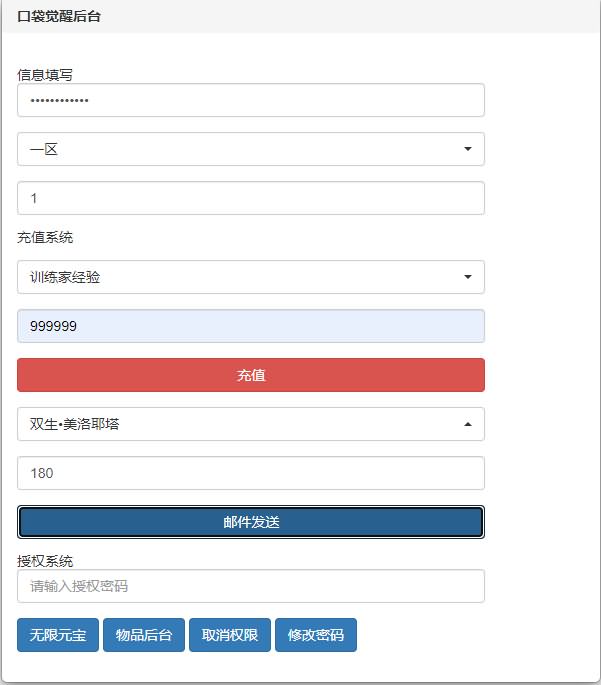Click the 信息填写 label
The height and width of the screenshot is (685, 601).
tap(45, 74)
